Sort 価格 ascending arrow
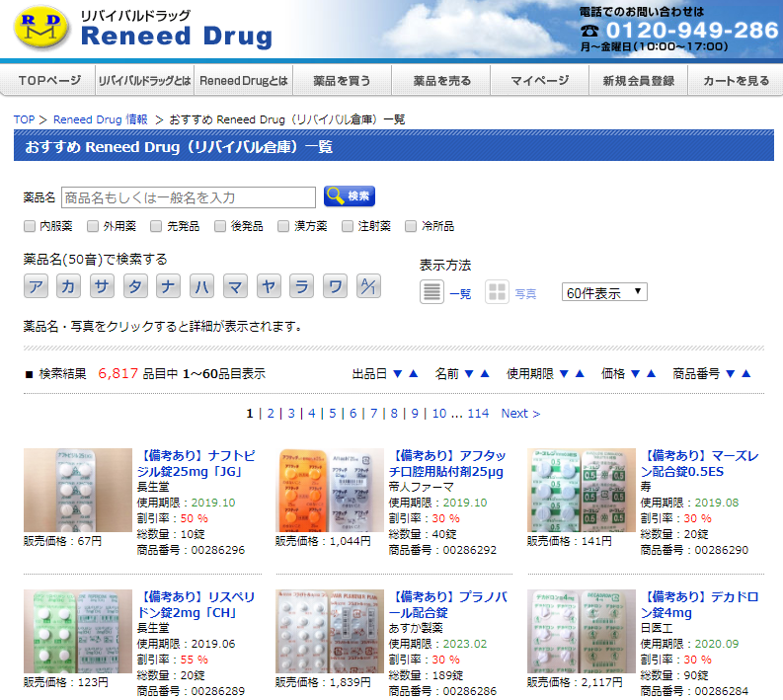The image size is (783, 700). [x=651, y=373]
